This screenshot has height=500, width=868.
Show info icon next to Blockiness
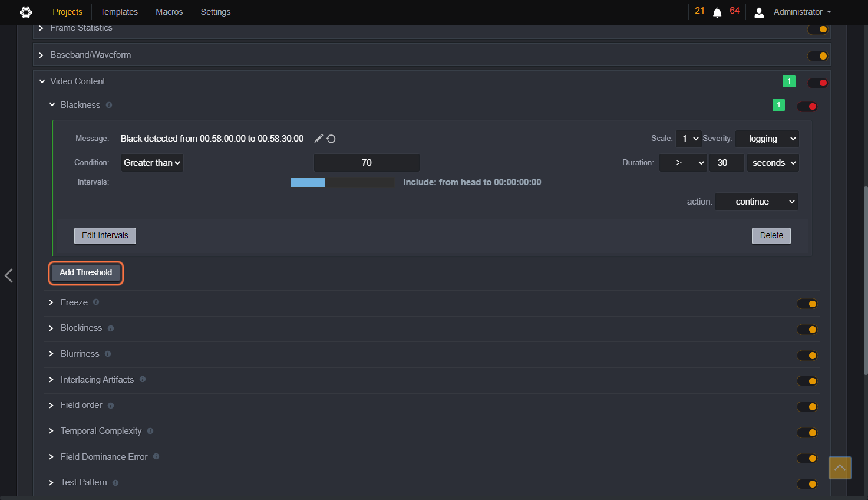click(x=111, y=328)
